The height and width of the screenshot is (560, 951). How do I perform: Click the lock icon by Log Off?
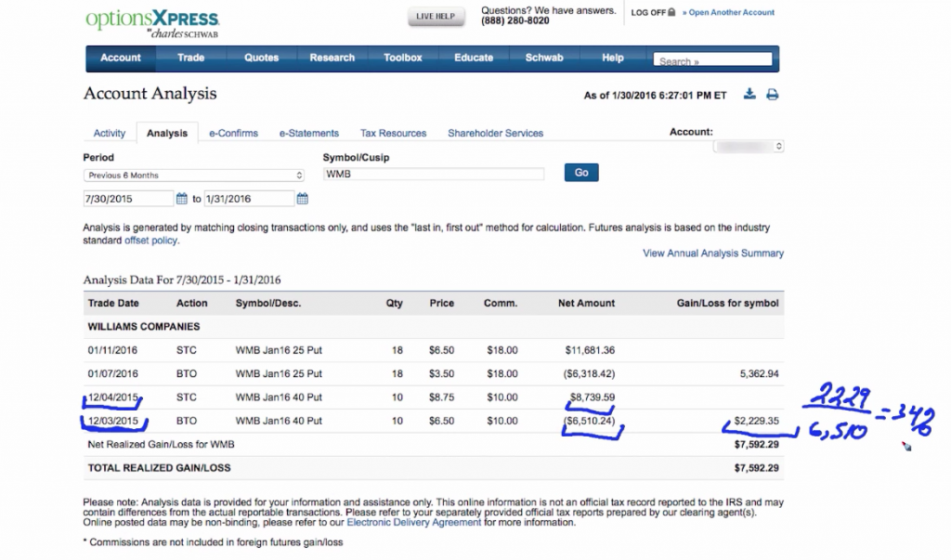(671, 12)
